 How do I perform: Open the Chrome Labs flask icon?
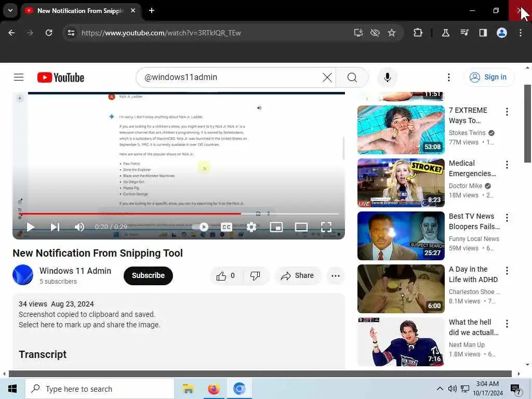[445, 33]
